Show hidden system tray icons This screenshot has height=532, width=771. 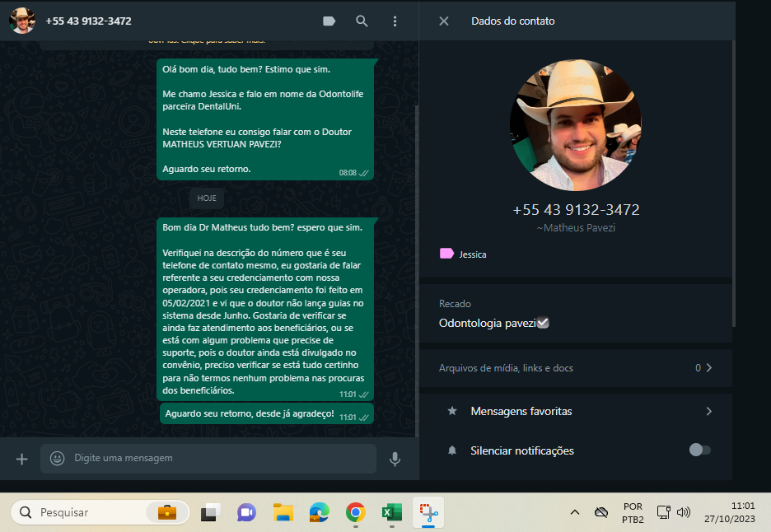tap(574, 512)
